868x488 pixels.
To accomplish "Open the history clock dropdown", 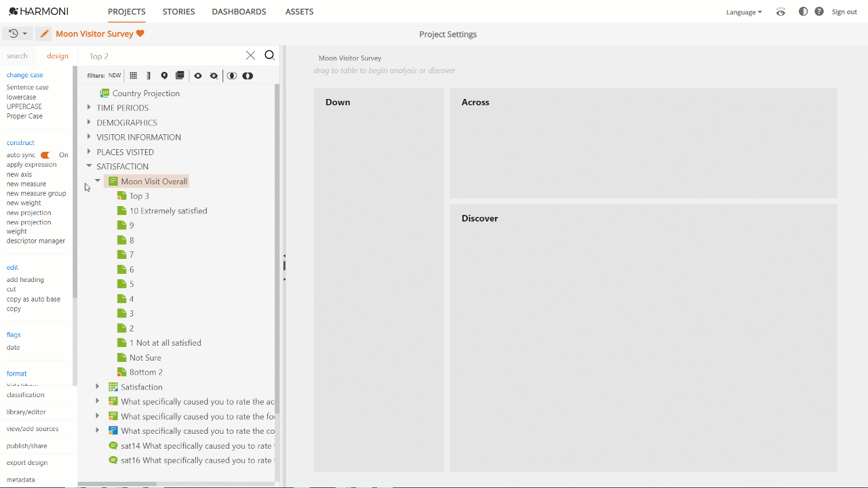I will pyautogui.click(x=18, y=34).
